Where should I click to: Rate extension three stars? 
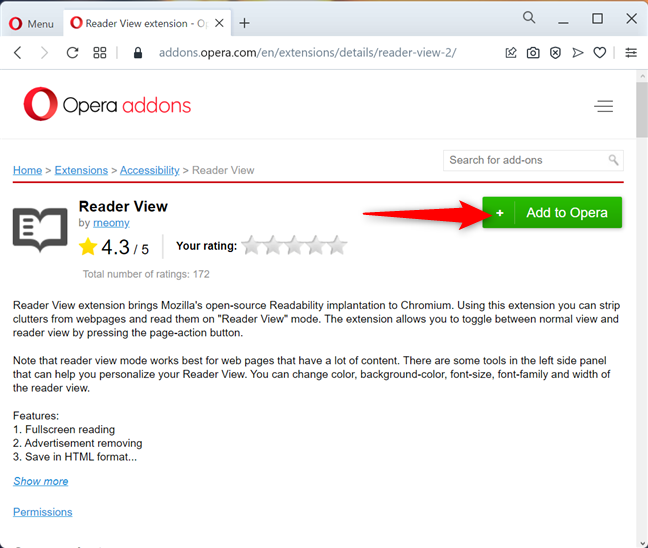point(294,245)
